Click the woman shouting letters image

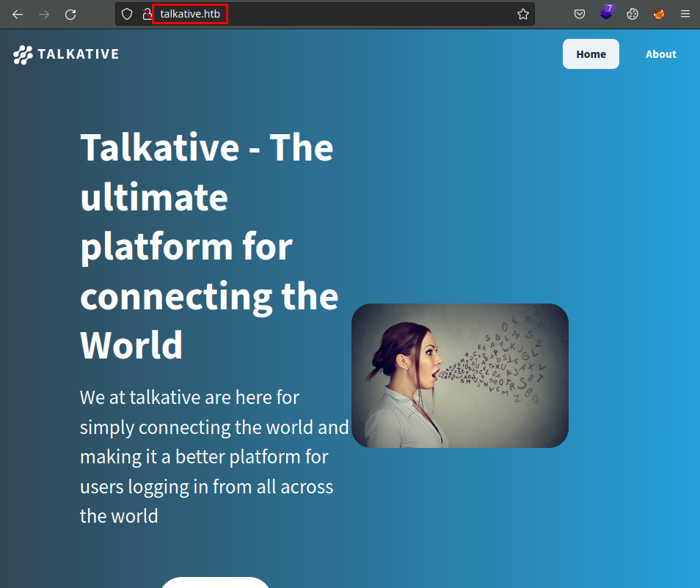(460, 375)
